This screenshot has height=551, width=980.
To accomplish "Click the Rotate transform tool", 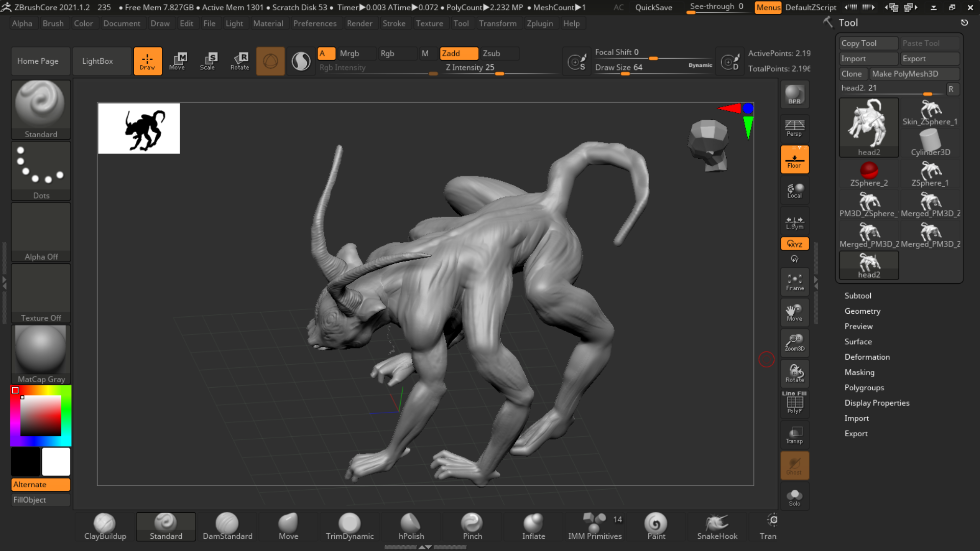I will pyautogui.click(x=239, y=61).
